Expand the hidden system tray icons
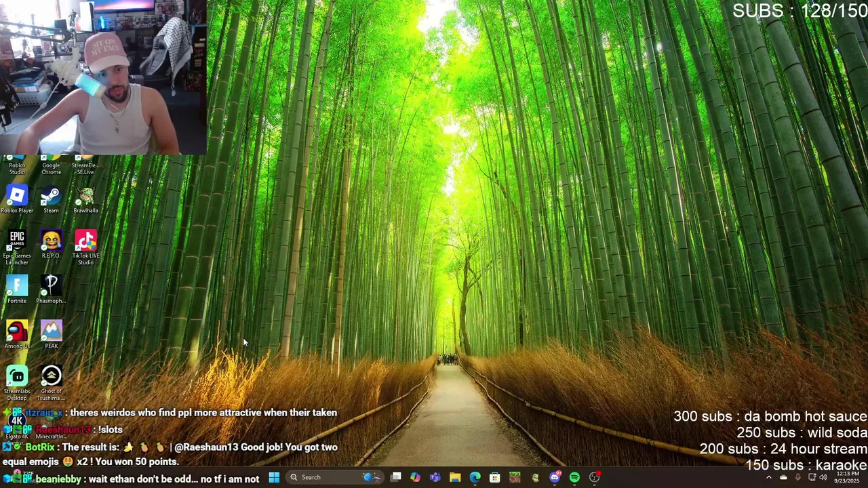Viewport: 868px width, 488px height. [768, 477]
